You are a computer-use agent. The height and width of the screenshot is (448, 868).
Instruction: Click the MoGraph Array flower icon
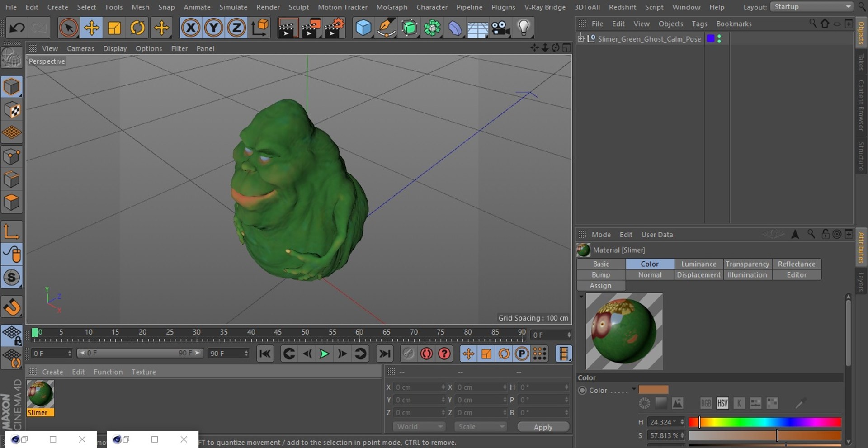[x=432, y=28]
